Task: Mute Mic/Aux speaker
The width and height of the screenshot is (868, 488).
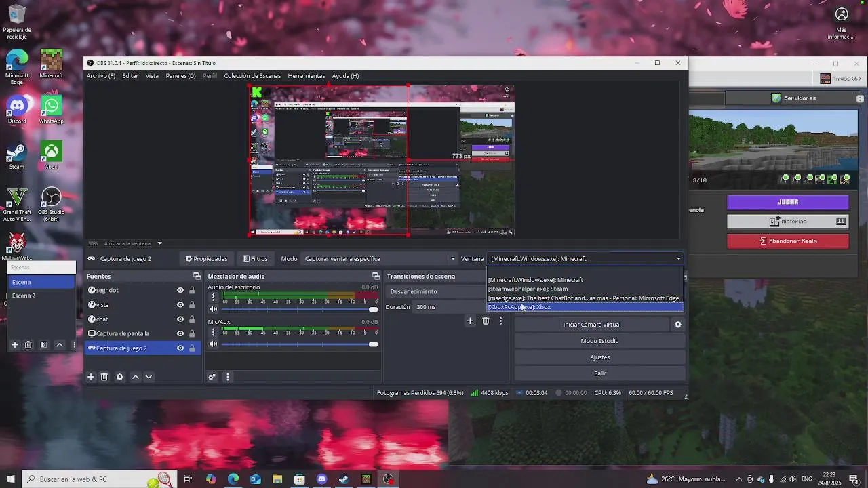Action: [x=213, y=344]
